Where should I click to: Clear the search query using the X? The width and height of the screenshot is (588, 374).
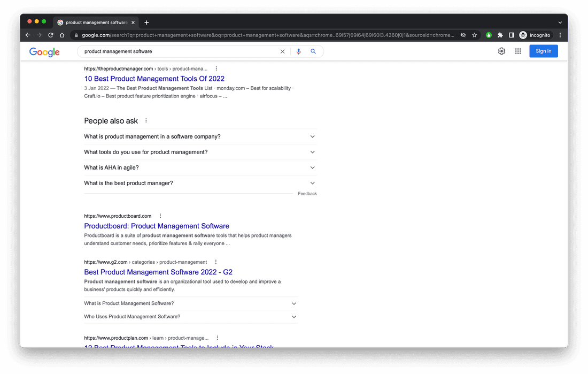click(x=282, y=51)
